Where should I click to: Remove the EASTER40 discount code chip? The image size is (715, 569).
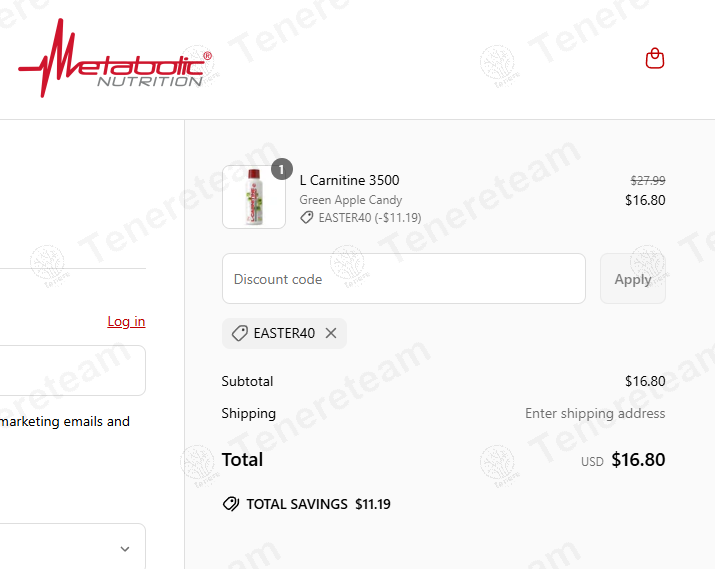pyautogui.click(x=331, y=333)
